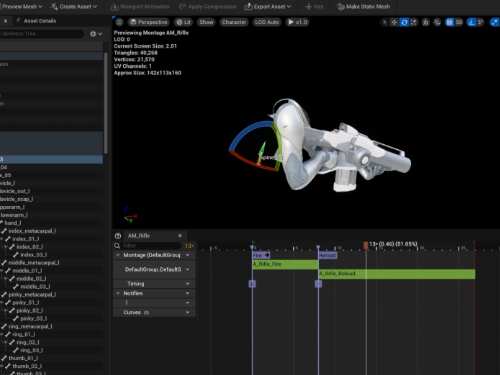Open the Montage track options dropdown
Viewport: 500px width, 375px height.
point(188,255)
